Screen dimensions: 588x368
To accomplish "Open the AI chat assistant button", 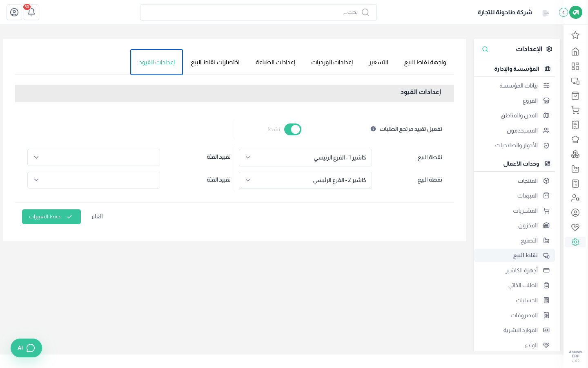I will click(x=26, y=348).
